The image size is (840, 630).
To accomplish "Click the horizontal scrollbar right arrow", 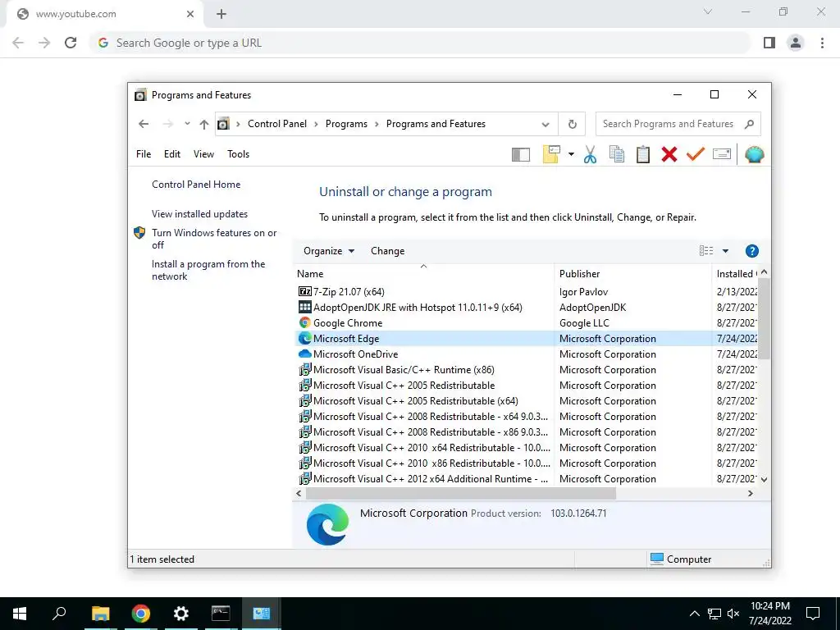I will pos(751,493).
